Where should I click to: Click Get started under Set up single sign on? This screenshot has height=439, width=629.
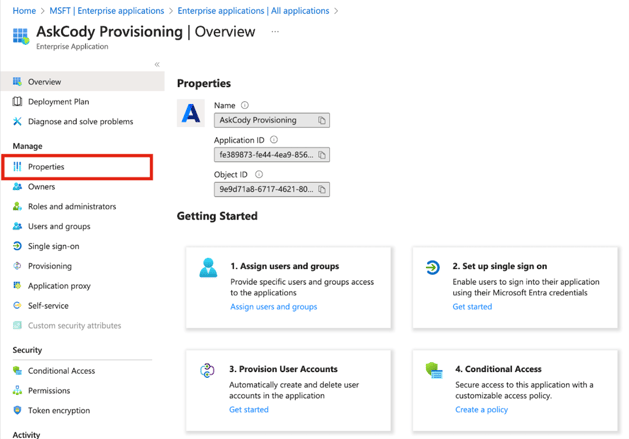point(472,307)
